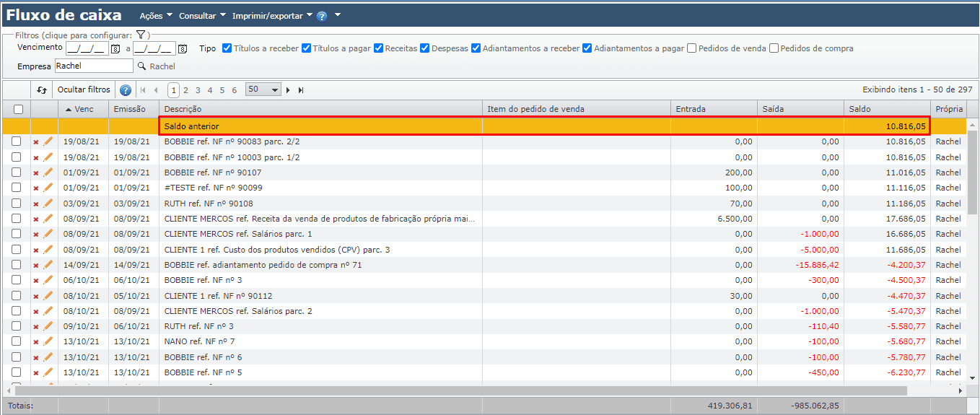Open calendar picker for end Vencimento date

pos(183,49)
